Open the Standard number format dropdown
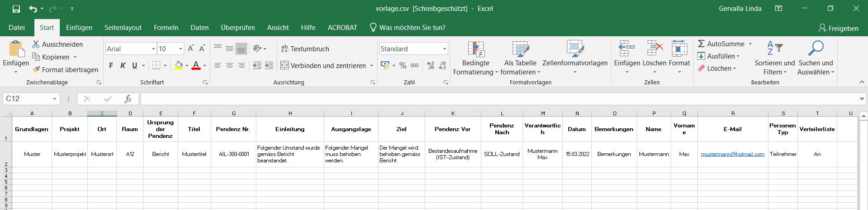The image size is (868, 210). point(444,49)
